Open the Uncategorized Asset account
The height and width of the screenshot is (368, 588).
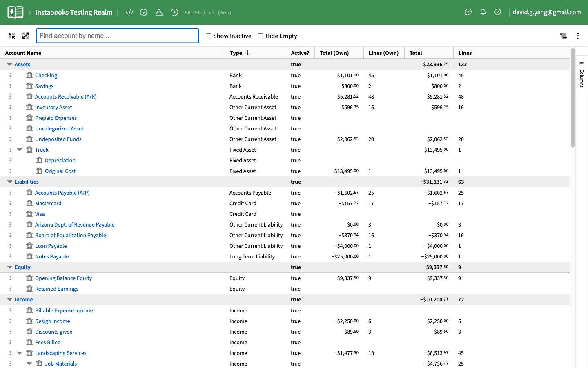tap(59, 128)
